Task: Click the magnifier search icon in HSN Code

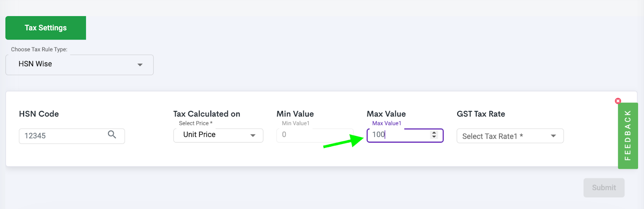Action: [112, 135]
